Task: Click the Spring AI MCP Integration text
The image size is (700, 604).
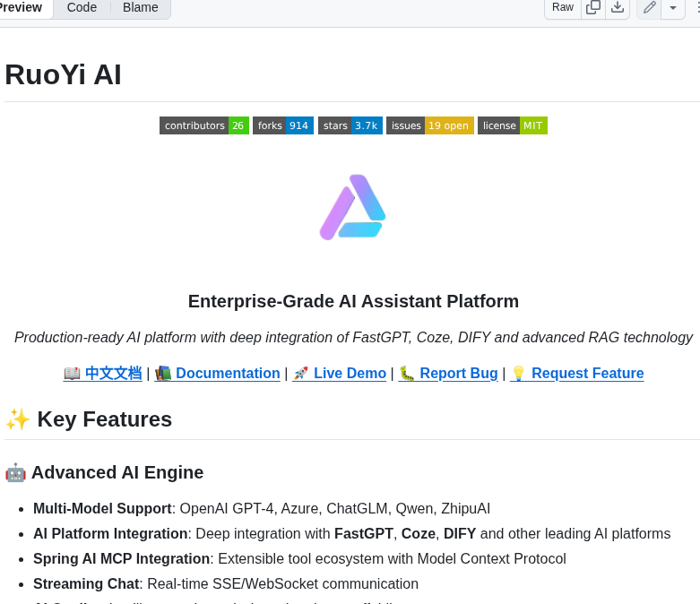Action: point(299,558)
